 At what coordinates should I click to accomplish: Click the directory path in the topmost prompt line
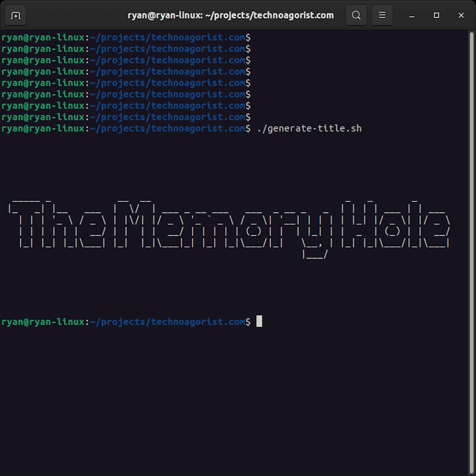(167, 38)
